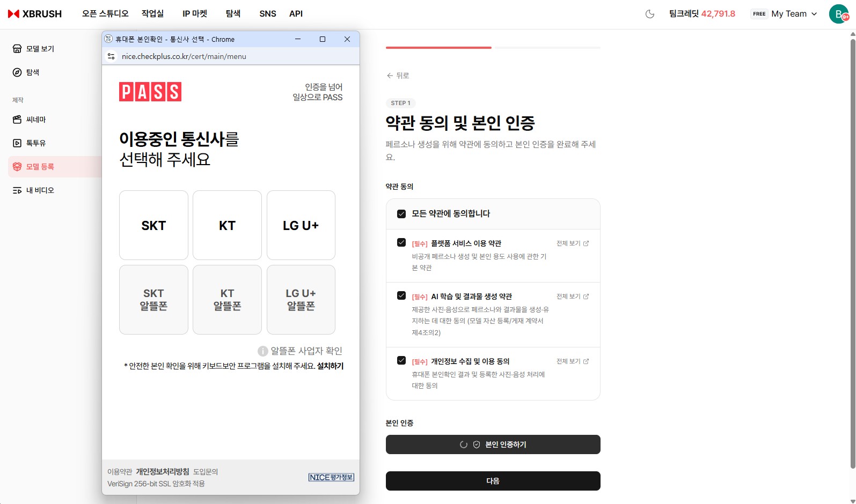856x504 pixels.
Task: Maximize the PASS popup window
Action: coord(323,39)
